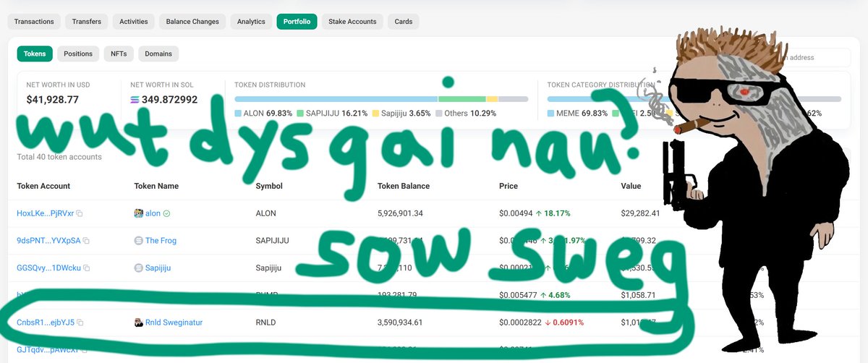
Task: Click the net worth value $41,928.77
Action: click(53, 100)
